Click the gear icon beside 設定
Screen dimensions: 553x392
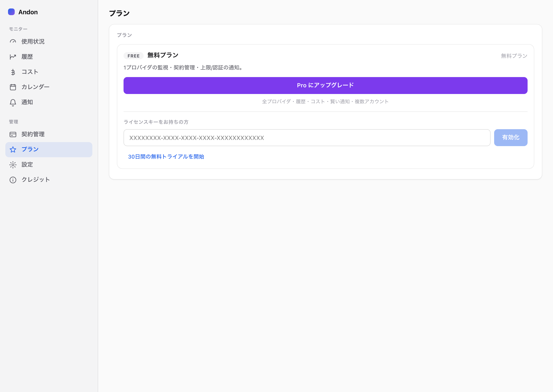click(13, 165)
